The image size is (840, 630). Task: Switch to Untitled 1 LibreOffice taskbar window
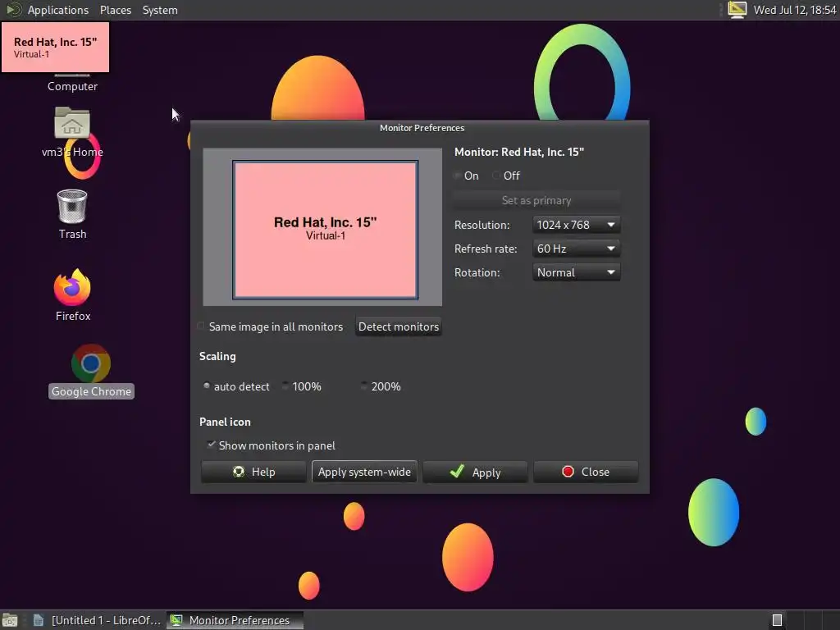(97, 620)
